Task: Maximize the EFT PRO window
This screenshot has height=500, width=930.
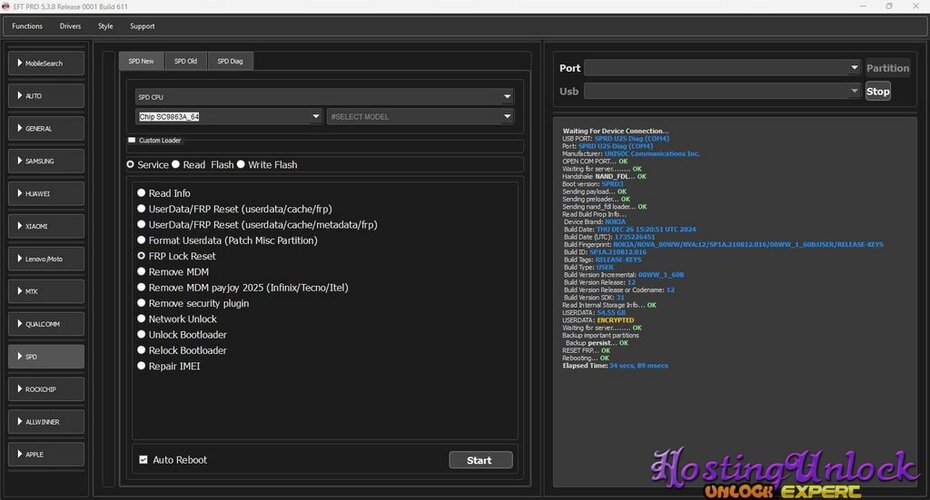Action: pyautogui.click(x=889, y=6)
